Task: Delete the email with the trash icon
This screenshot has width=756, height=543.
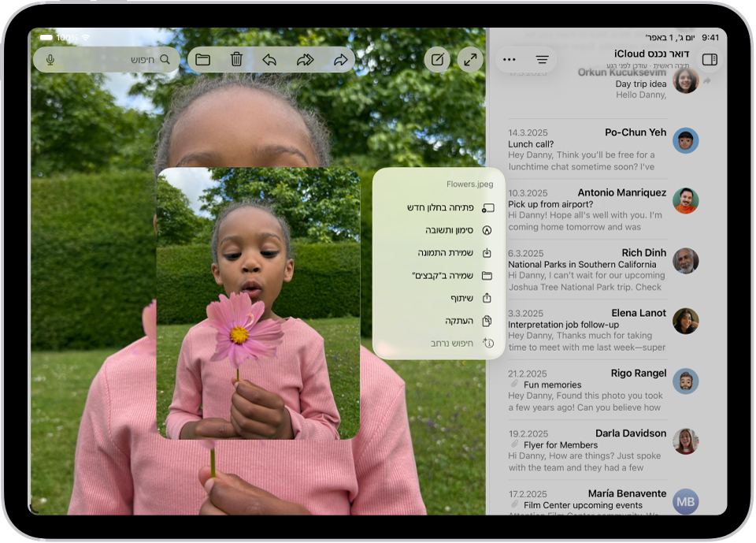Action: point(236,60)
